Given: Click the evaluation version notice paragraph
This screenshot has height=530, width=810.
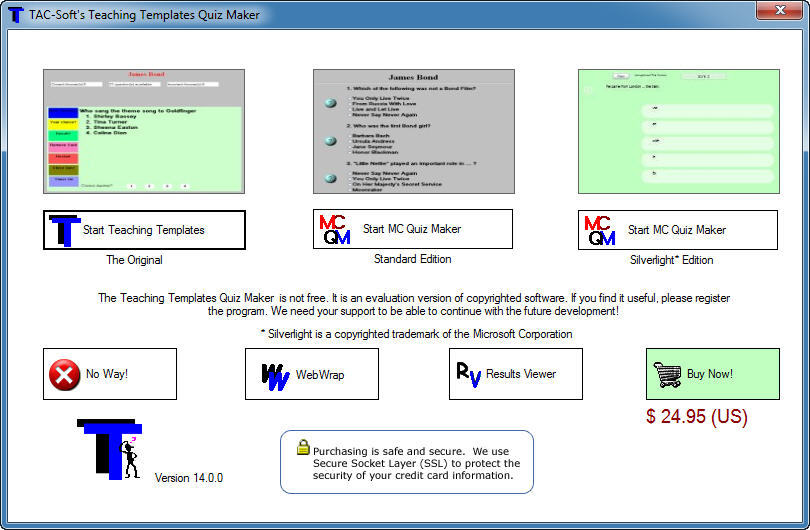Looking at the screenshot, I should tap(414, 305).
